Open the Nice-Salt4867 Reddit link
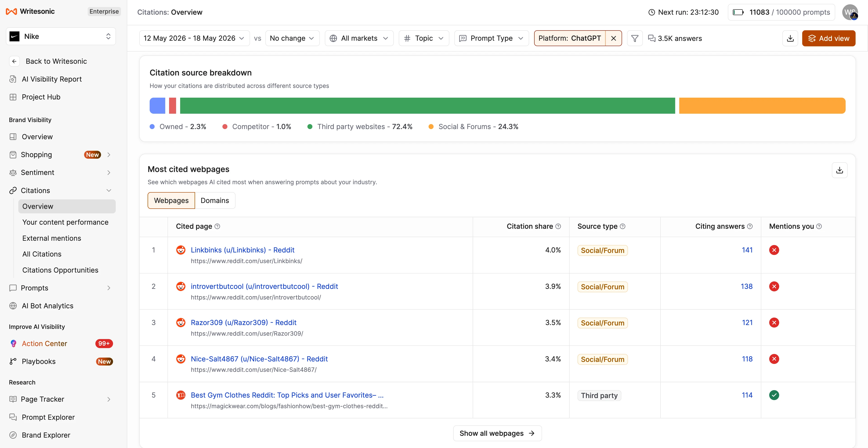Screen dimensions: 868x448 point(259,359)
